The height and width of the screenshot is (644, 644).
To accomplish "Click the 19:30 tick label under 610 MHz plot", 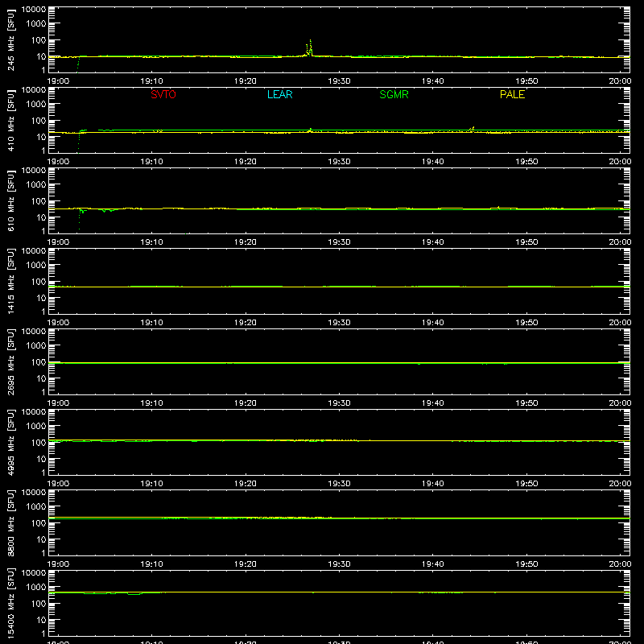I will [339, 242].
